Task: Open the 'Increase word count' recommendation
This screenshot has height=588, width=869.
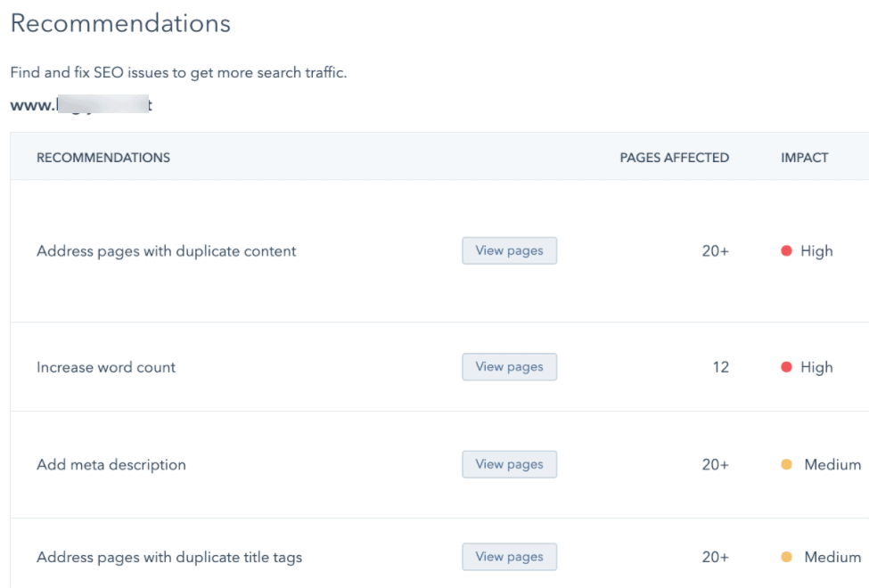Action: [106, 367]
